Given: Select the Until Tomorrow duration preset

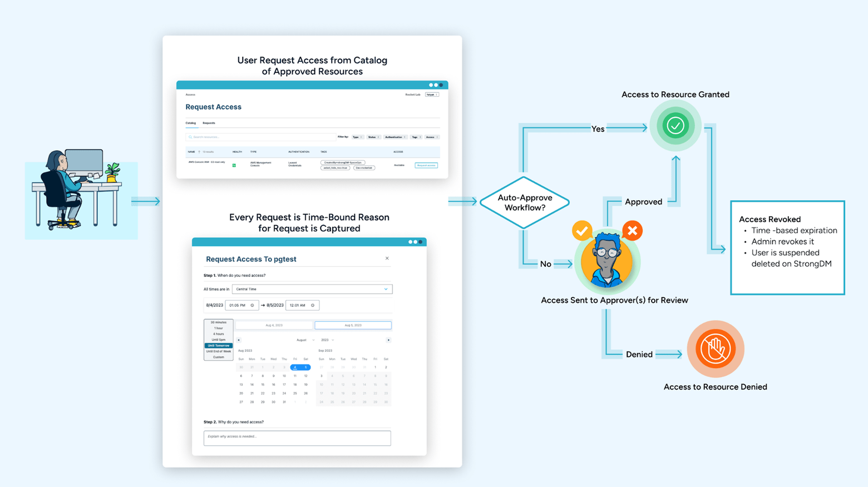Looking at the screenshot, I should coord(219,345).
